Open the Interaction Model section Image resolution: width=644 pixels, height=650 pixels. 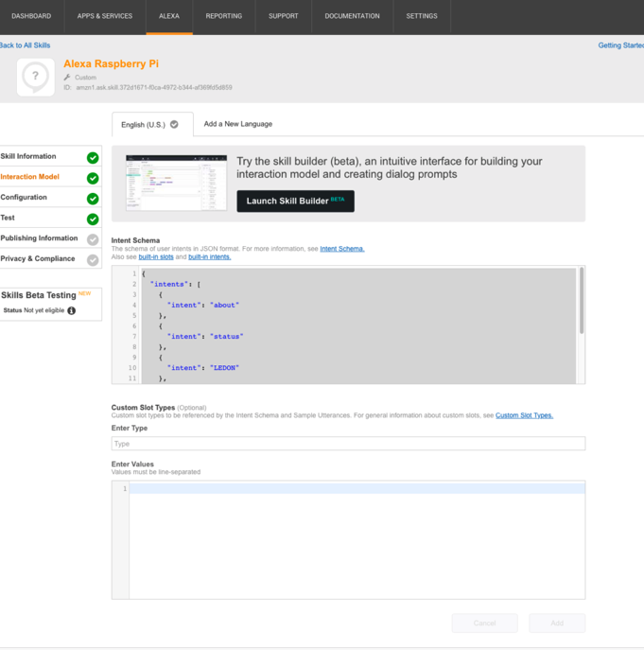[x=30, y=177]
